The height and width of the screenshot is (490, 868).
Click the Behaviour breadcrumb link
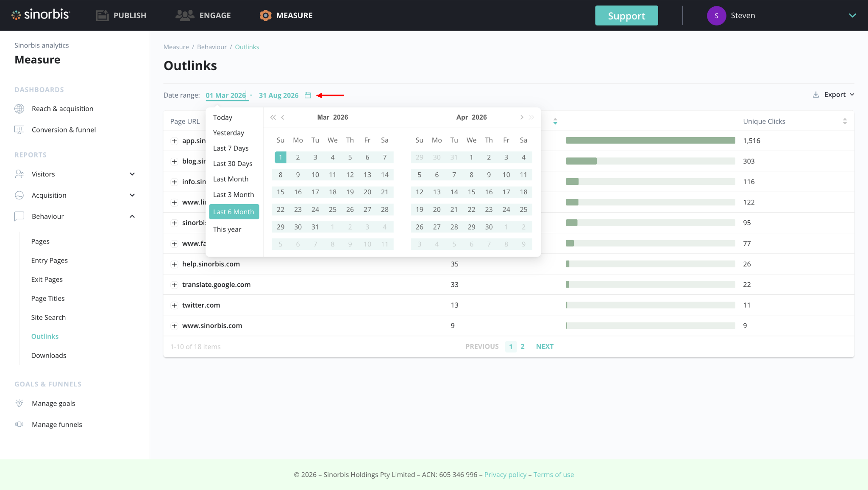click(x=212, y=47)
